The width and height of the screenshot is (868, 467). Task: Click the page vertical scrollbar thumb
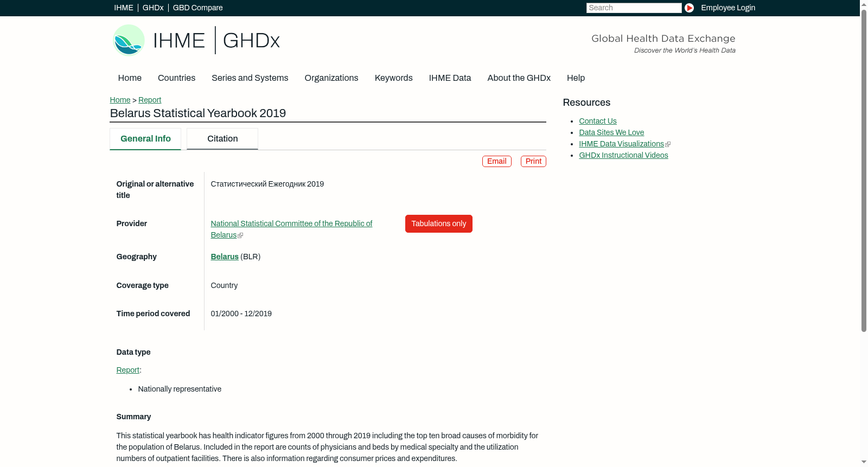click(864, 170)
